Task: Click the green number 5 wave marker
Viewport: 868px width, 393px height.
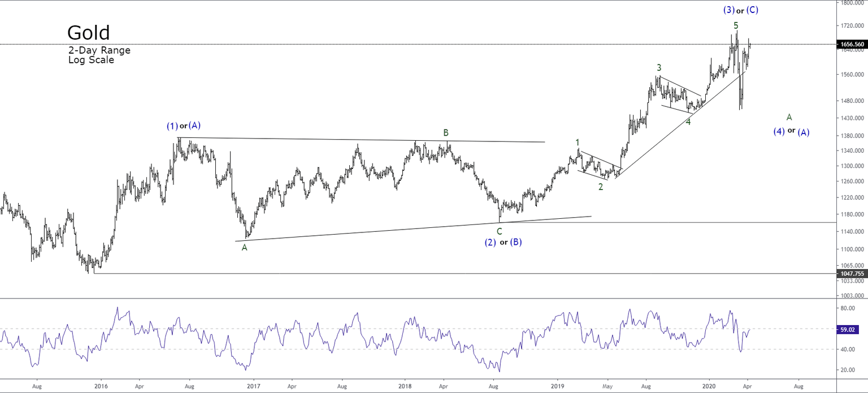Action: click(x=735, y=25)
